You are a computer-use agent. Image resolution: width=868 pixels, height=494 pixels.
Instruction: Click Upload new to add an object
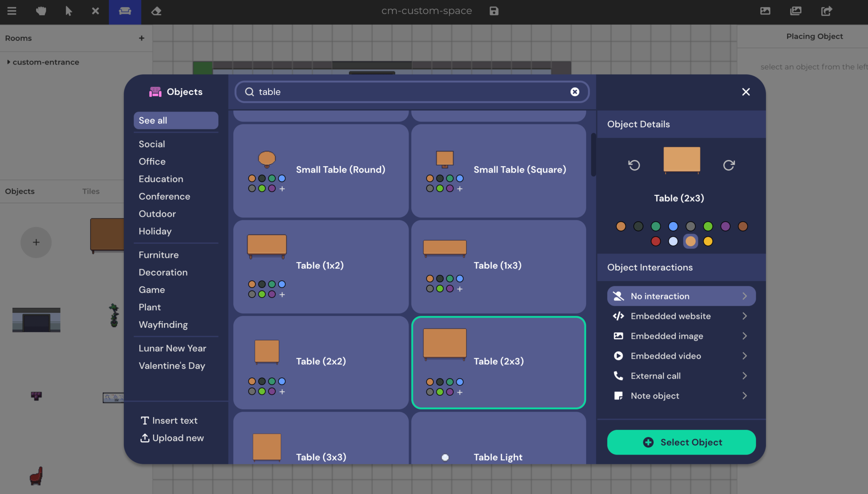(x=178, y=438)
